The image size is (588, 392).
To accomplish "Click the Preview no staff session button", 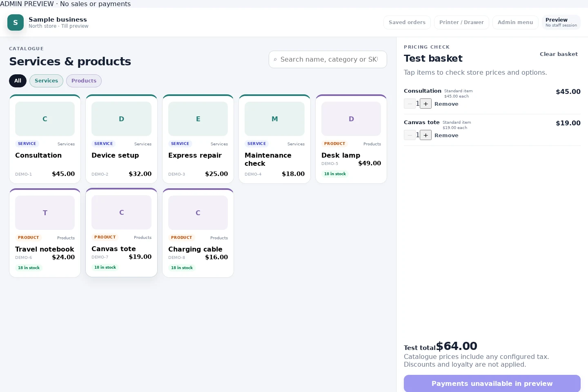I will click(x=561, y=22).
